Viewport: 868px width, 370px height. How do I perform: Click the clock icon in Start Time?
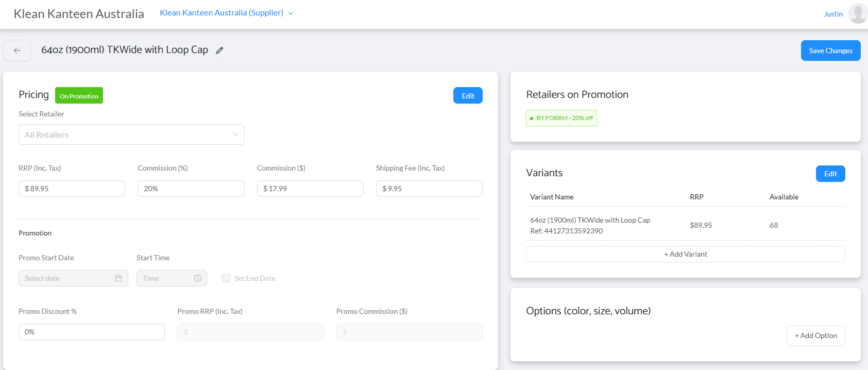(198, 278)
